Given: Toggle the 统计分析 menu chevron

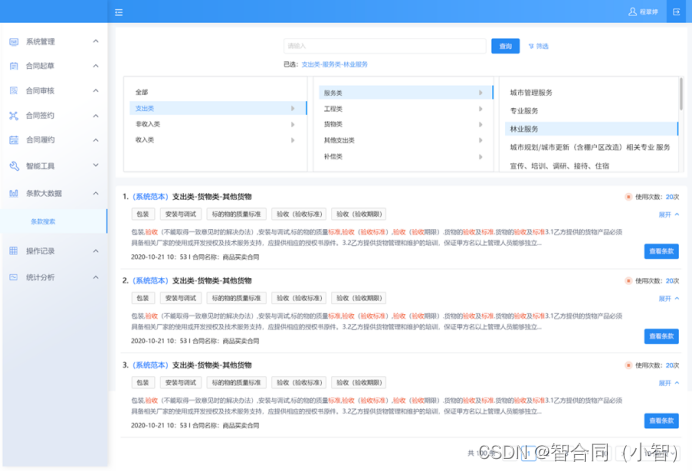Looking at the screenshot, I should (x=95, y=277).
